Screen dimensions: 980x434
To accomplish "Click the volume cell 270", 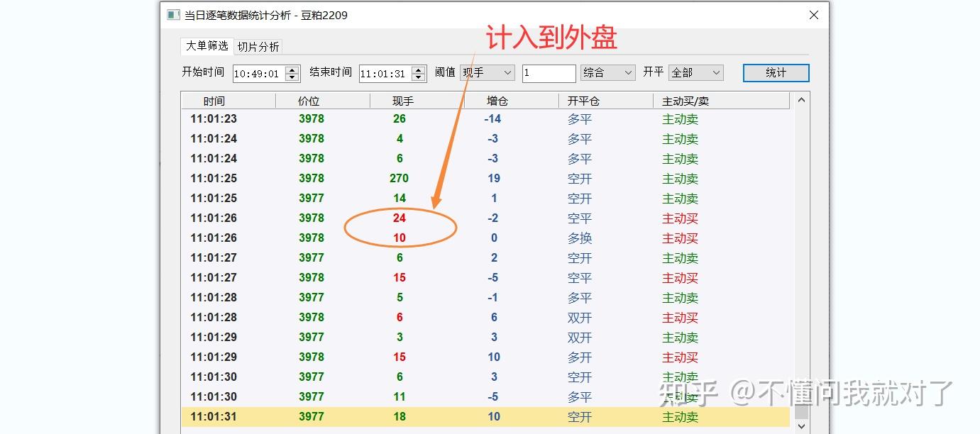I will (x=400, y=178).
